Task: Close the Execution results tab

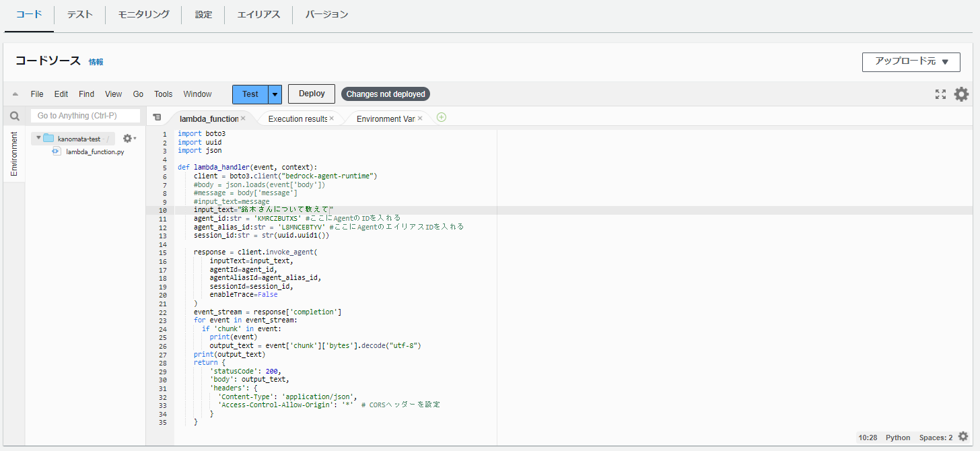Action: pyautogui.click(x=331, y=118)
